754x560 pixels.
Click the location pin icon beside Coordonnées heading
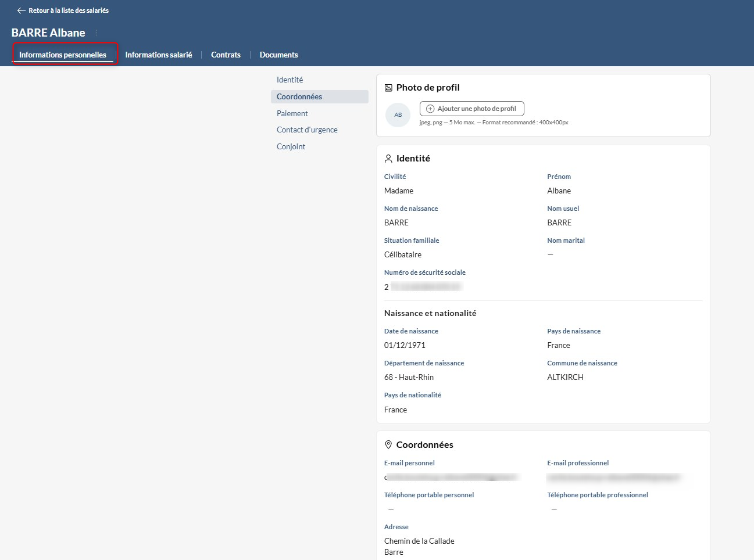(388, 444)
